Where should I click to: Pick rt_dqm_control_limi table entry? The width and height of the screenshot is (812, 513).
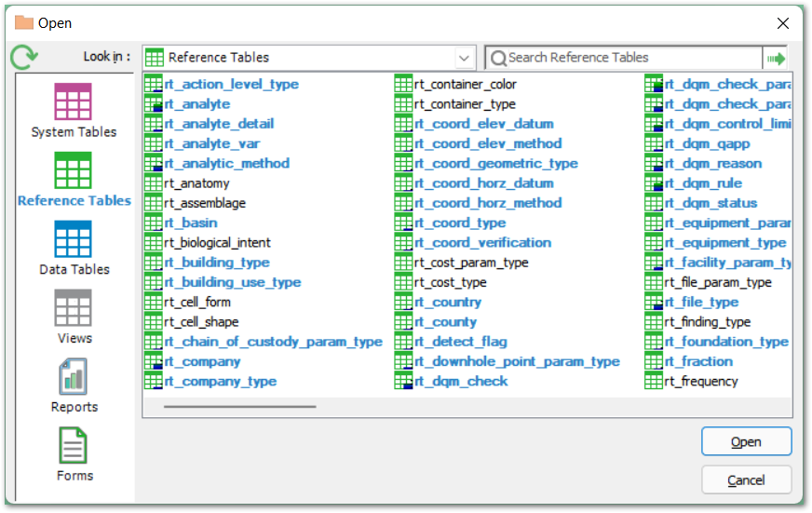click(727, 124)
